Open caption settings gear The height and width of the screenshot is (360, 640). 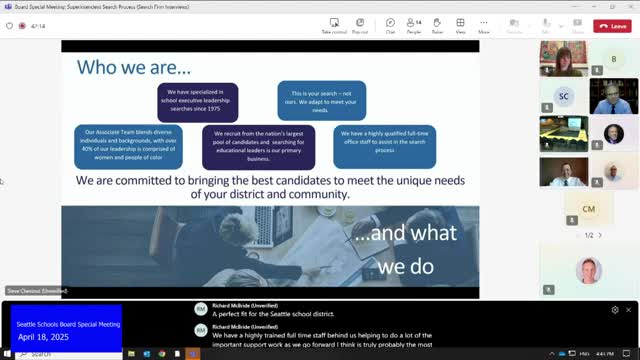pos(615,310)
